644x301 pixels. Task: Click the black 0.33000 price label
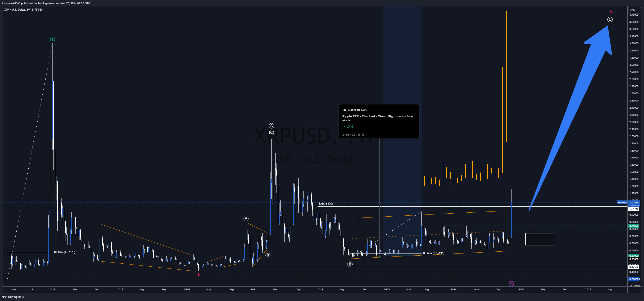click(634, 259)
